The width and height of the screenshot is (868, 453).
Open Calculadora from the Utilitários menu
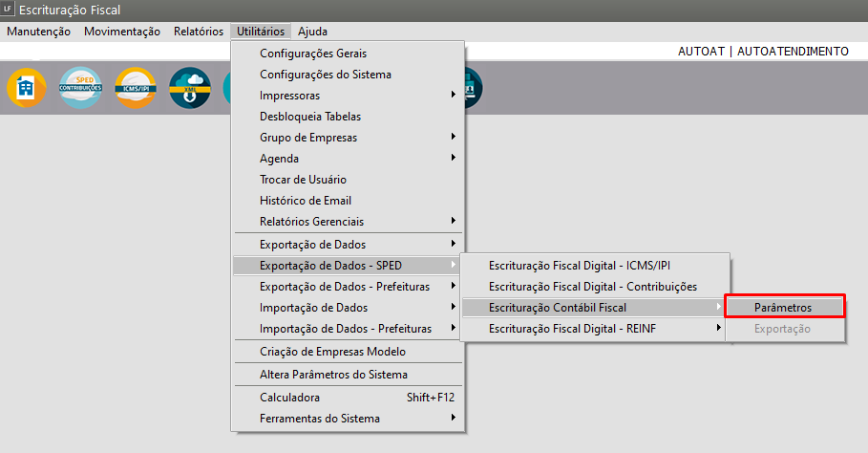[289, 398]
